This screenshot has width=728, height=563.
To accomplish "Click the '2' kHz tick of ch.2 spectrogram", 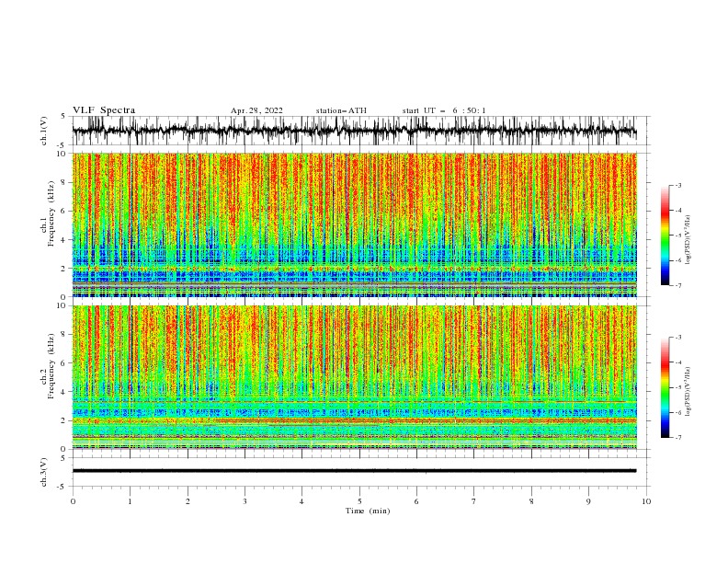I will coord(64,420).
